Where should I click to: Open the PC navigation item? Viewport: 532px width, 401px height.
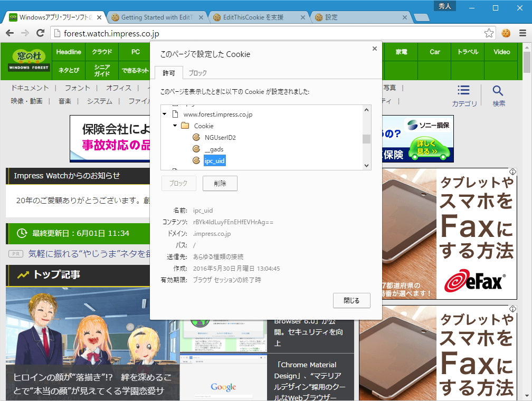coord(135,52)
